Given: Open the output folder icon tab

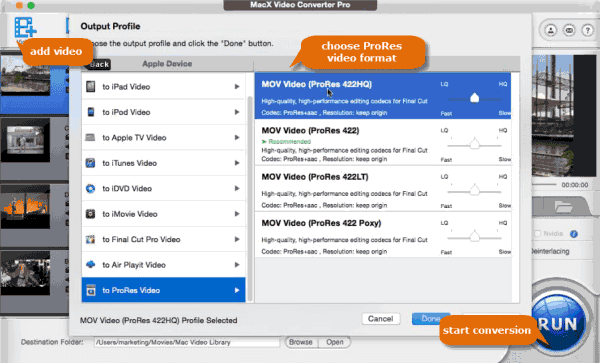Looking at the screenshot, I should (564, 207).
